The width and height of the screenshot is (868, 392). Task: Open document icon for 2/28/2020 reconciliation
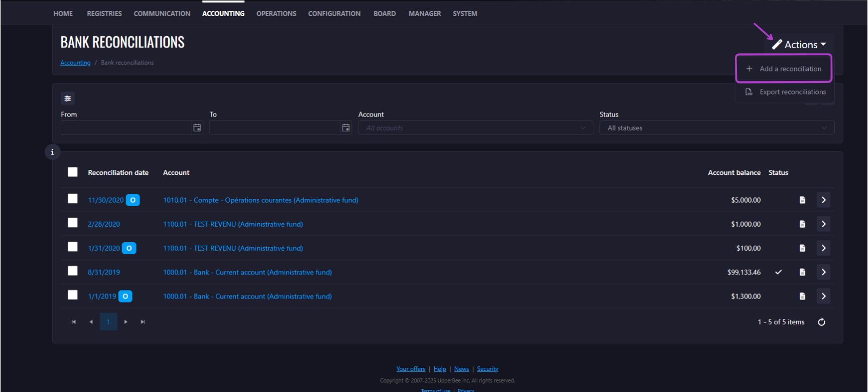coord(802,224)
